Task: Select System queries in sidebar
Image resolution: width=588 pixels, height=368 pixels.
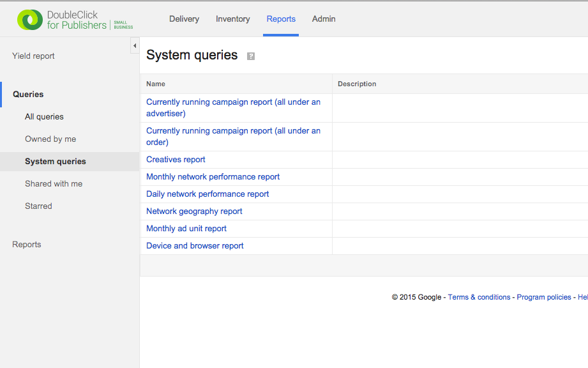Action: 56,162
